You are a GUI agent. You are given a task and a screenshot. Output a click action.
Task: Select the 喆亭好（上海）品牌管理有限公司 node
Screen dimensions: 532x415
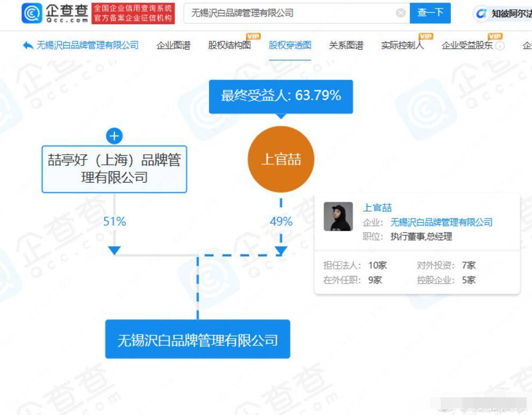click(114, 169)
